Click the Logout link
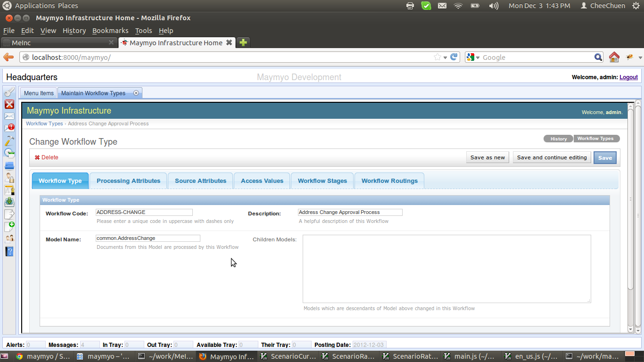 tap(628, 77)
